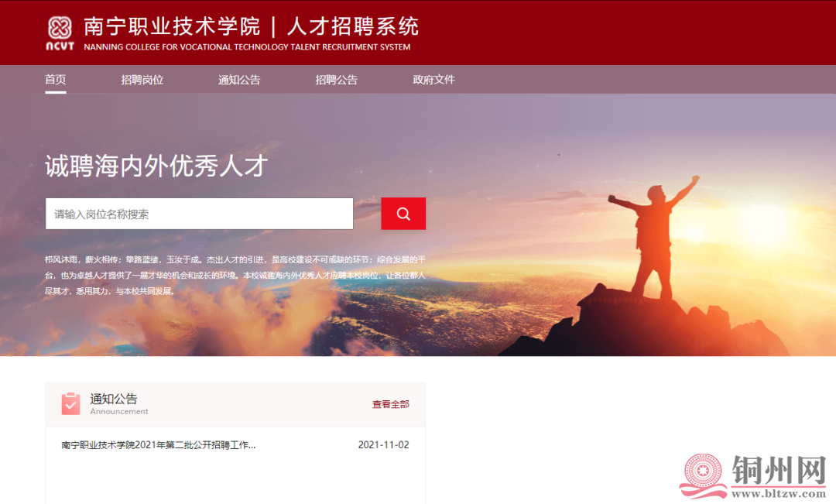Open the 2021年第二批公开招聘 announcement
Viewport: 836px width, 504px height.
[159, 445]
